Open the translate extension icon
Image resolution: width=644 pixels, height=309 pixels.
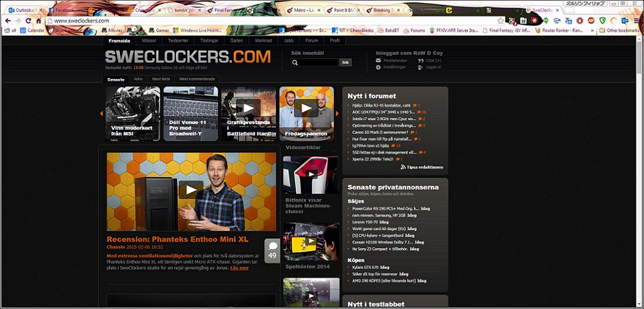coord(568,20)
